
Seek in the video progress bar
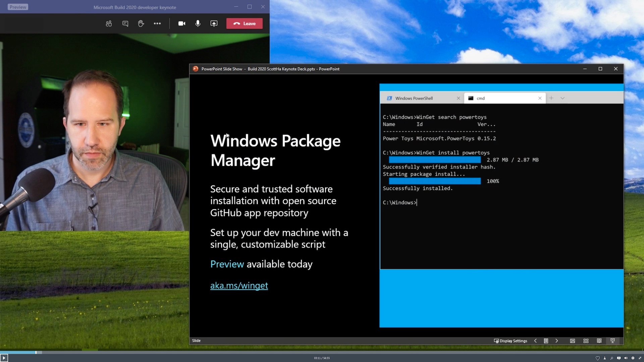(x=322, y=352)
